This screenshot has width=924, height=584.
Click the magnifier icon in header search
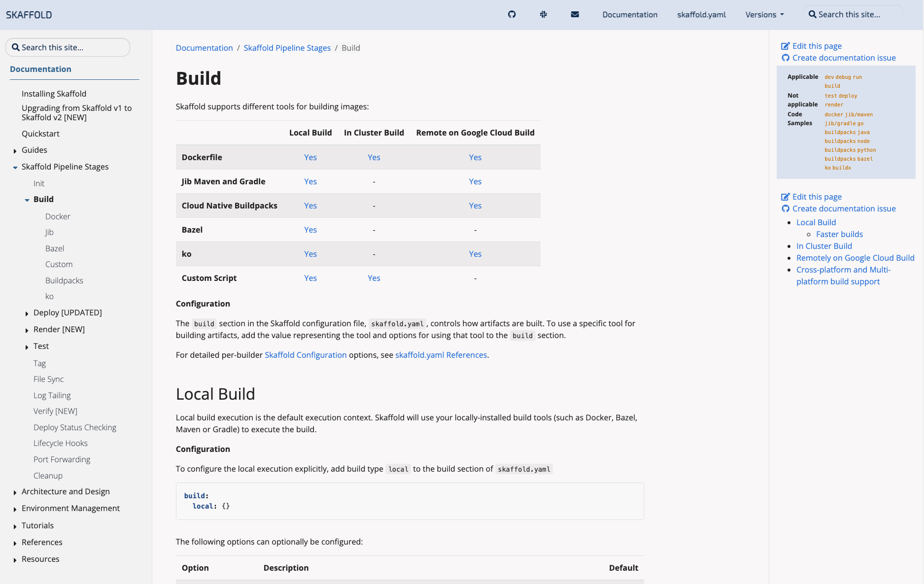(x=813, y=14)
